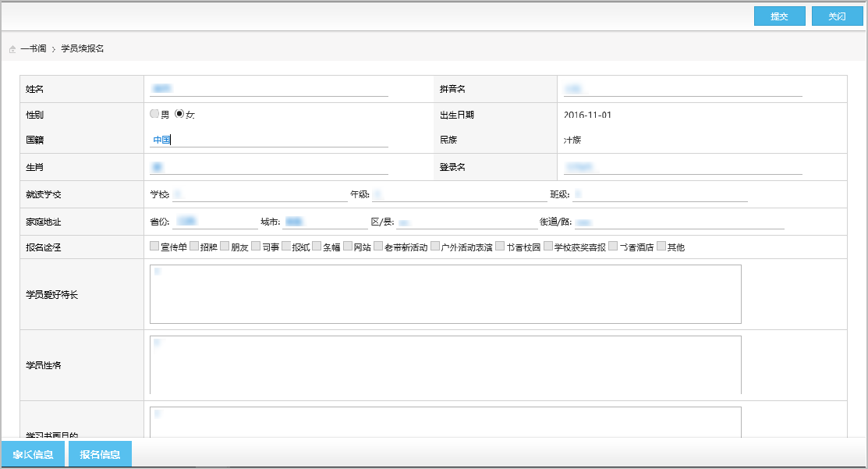The height and width of the screenshot is (469, 868).
Task: Click the home icon in breadcrumb
Action: tap(12, 49)
